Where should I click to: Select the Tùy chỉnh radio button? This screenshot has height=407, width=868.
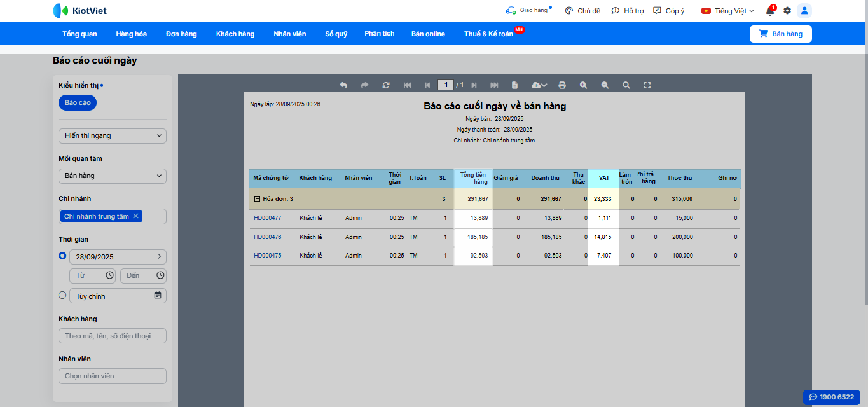(x=62, y=295)
